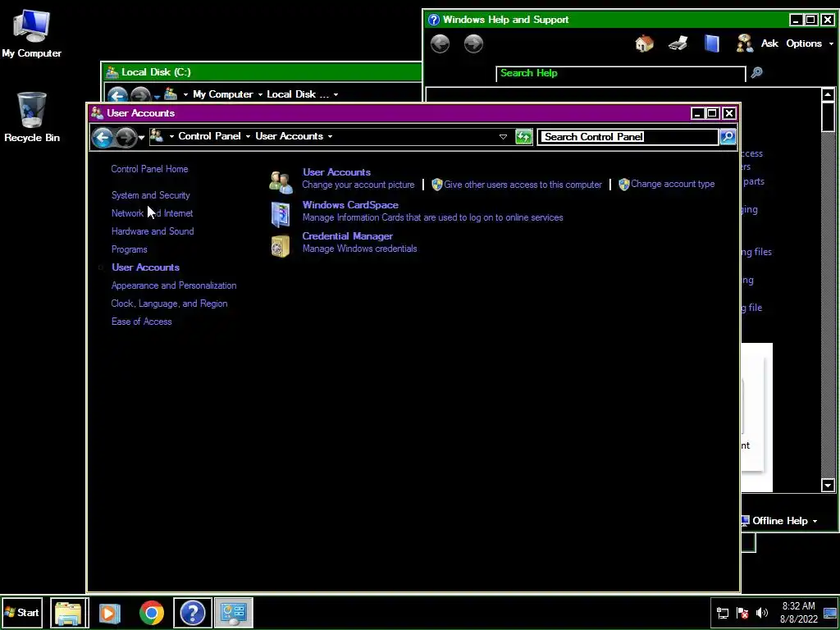Go back in User Accounts window
The image size is (840, 630).
click(x=103, y=138)
